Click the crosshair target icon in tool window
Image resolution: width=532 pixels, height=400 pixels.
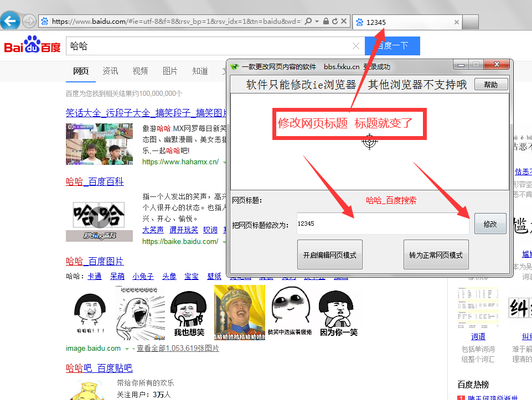coord(370,141)
